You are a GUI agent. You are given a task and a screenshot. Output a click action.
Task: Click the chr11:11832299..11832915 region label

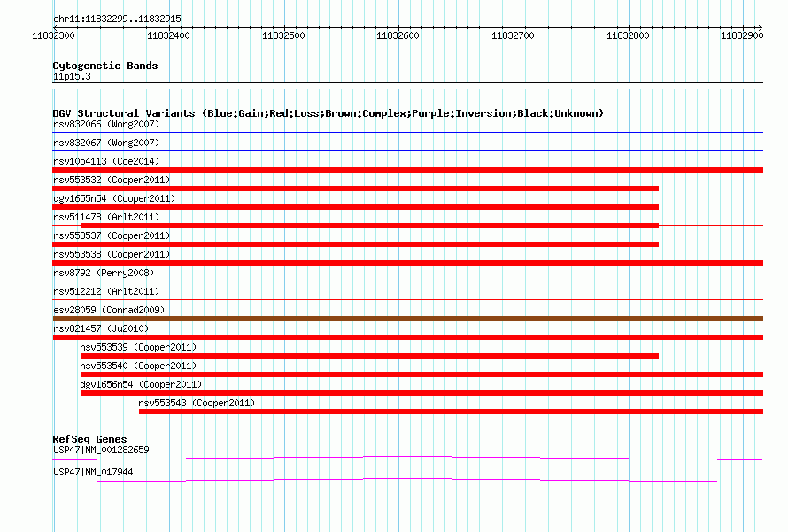(x=117, y=19)
